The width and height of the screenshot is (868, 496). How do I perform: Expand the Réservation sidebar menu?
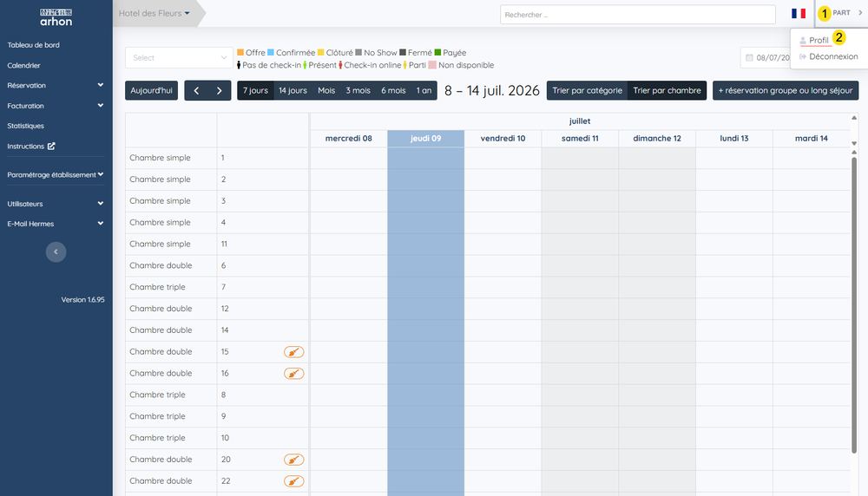coord(56,85)
